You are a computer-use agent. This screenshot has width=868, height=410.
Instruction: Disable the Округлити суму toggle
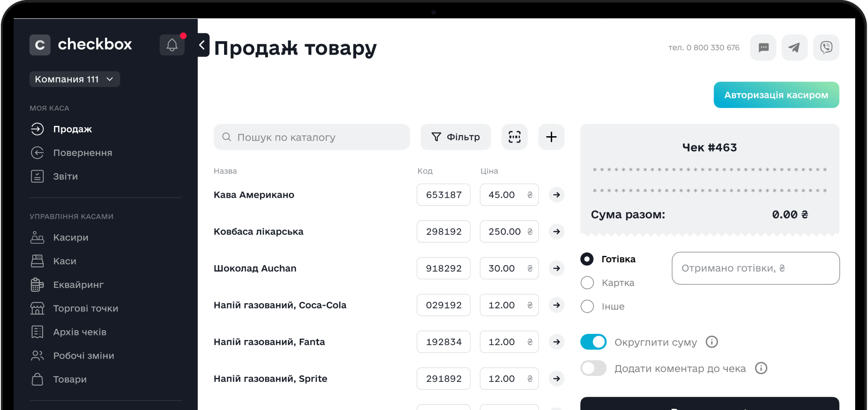click(593, 342)
